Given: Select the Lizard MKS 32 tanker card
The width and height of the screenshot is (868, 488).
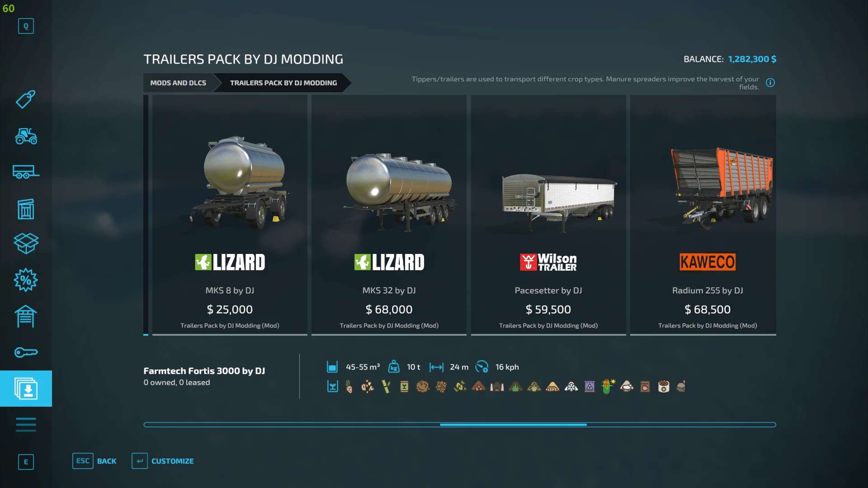Looking at the screenshot, I should (389, 215).
